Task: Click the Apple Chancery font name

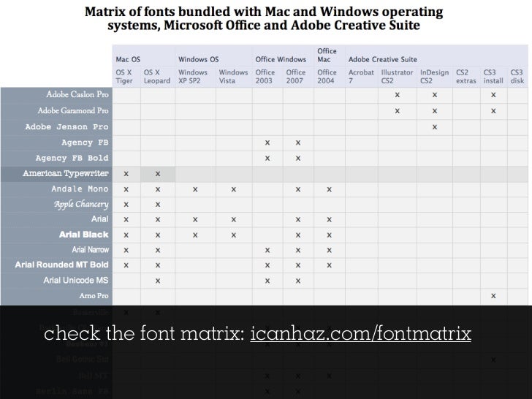Action: [81, 205]
